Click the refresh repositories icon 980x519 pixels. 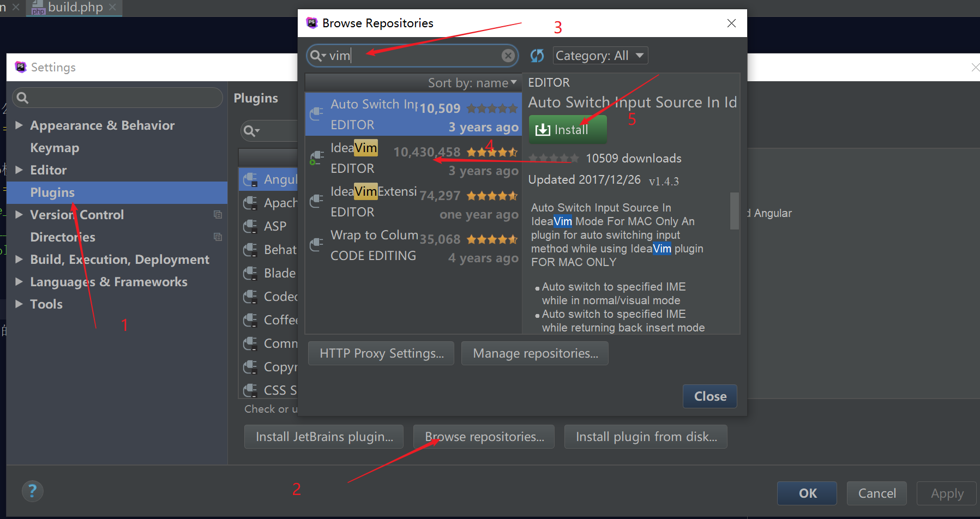537,56
